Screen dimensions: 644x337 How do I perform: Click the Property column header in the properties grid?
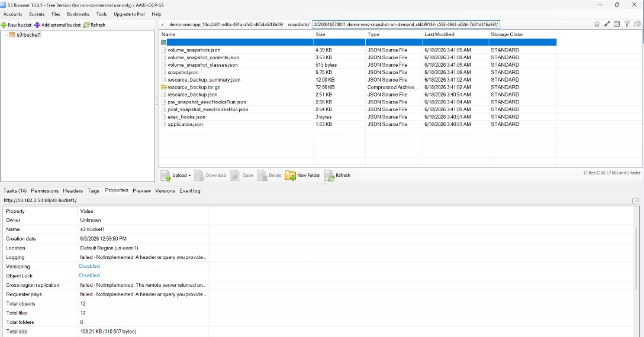tap(41, 212)
